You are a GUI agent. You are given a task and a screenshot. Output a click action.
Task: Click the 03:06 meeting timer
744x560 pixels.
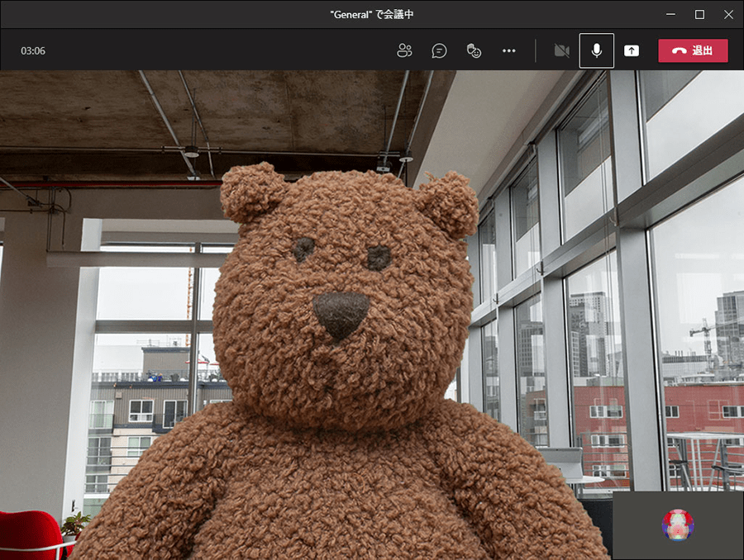tap(33, 50)
